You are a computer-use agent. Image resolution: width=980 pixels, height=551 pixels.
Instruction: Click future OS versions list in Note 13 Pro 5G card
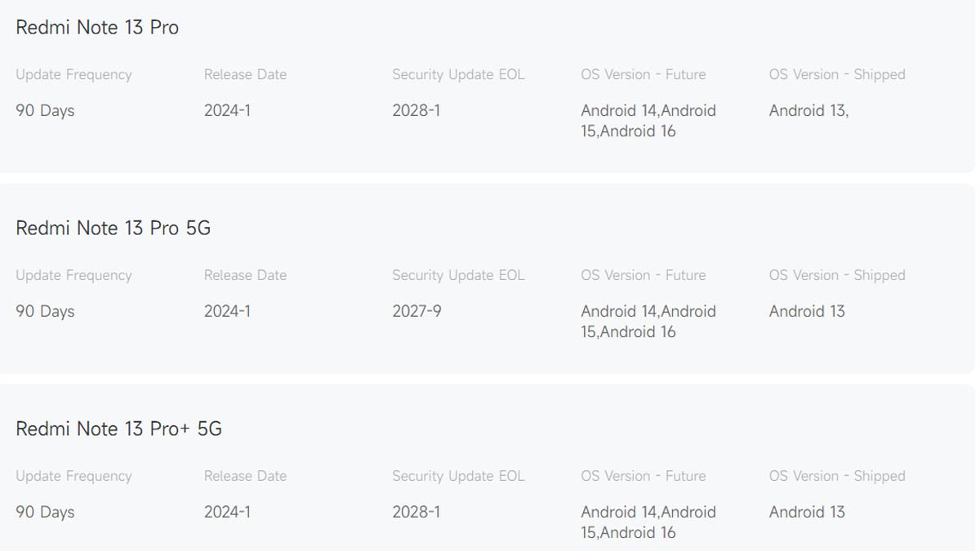coord(648,322)
